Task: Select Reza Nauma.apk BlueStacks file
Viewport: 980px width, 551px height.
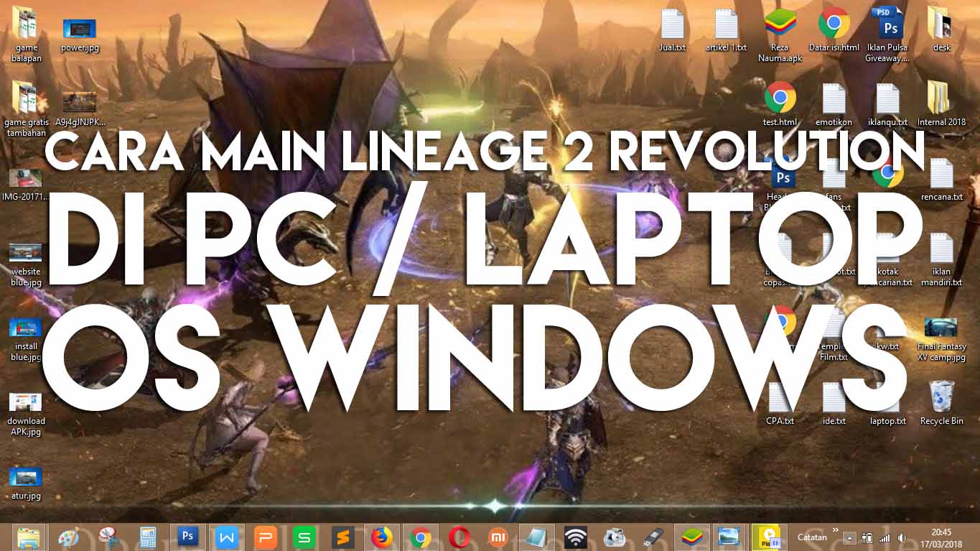Action: [780, 35]
